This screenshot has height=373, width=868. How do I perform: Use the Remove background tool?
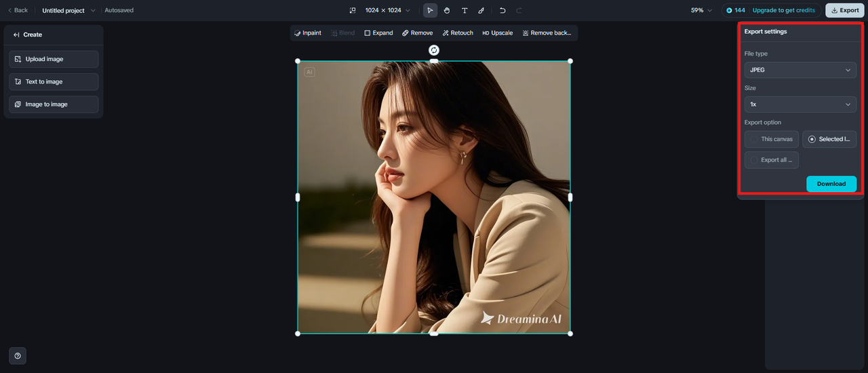(547, 33)
